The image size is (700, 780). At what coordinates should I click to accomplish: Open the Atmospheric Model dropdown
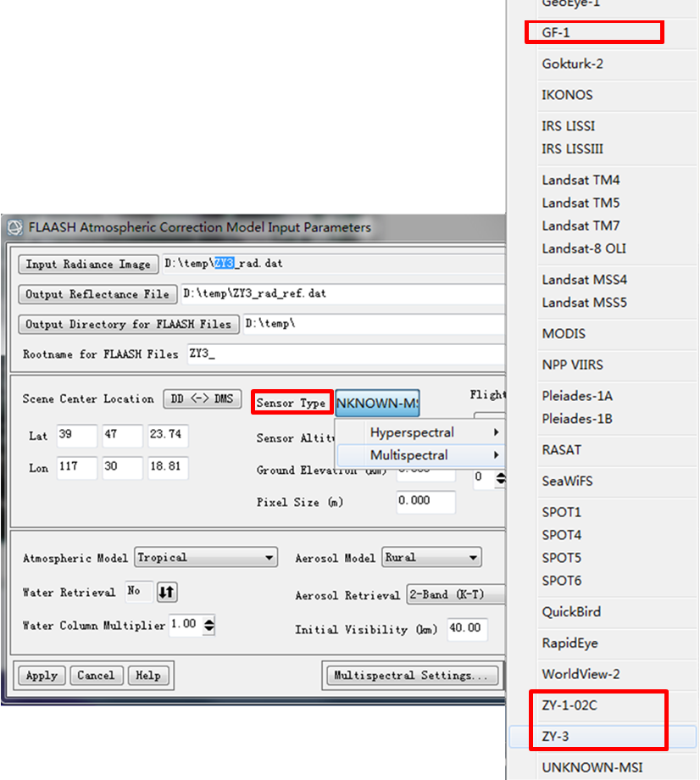pos(206,558)
